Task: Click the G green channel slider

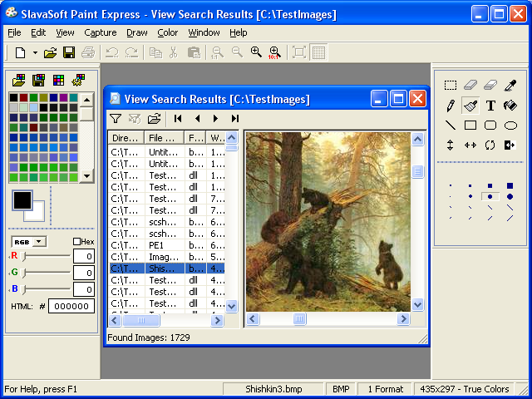Action: click(x=23, y=273)
